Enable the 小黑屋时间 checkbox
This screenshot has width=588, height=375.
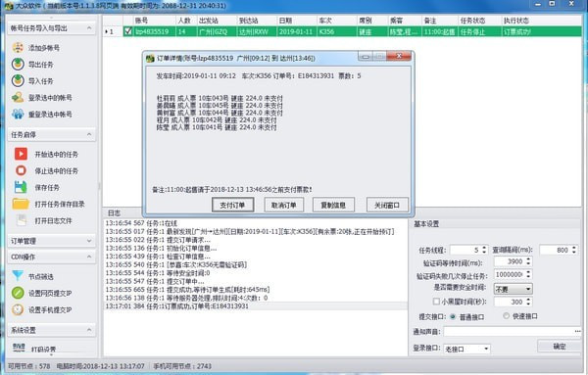click(x=436, y=302)
